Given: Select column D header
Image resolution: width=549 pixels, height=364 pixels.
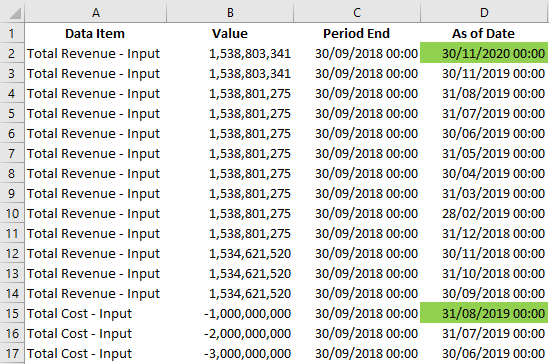Looking at the screenshot, I should (484, 13).
